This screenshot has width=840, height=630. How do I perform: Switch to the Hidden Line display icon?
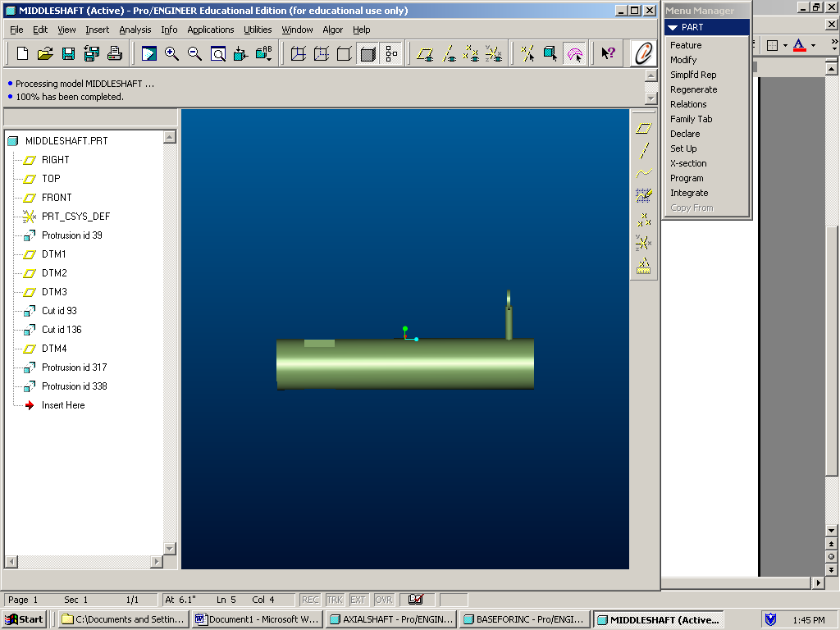322,53
